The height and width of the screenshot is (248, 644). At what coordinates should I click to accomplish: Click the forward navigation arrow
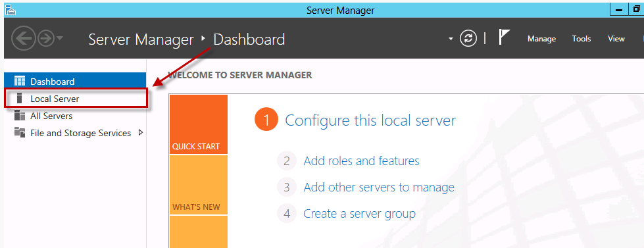point(46,39)
